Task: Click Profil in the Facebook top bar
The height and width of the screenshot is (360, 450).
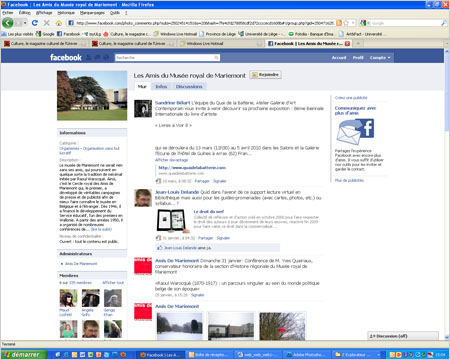Action: tap(358, 58)
